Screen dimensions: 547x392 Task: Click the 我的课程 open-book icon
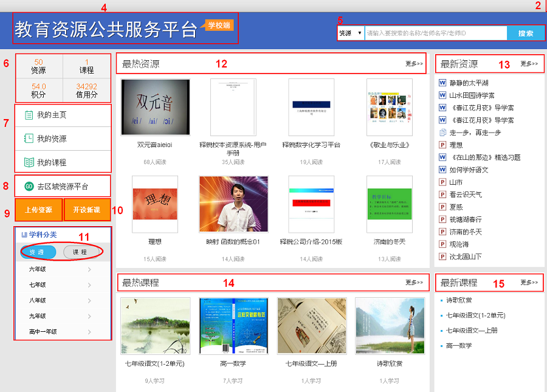coord(29,162)
